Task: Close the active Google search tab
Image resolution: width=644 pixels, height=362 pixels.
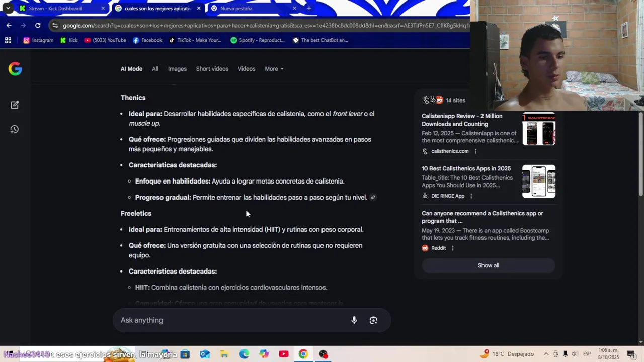Action: coord(199,8)
